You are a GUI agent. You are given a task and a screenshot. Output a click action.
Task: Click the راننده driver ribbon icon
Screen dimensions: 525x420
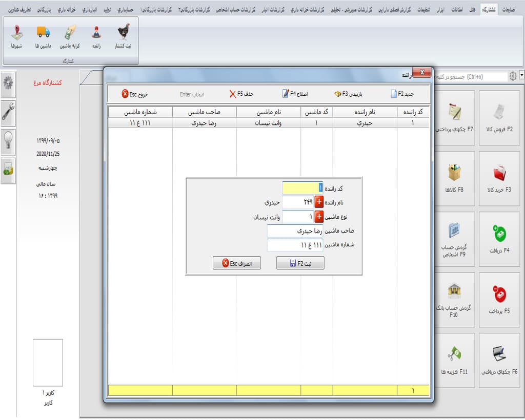coord(96,36)
